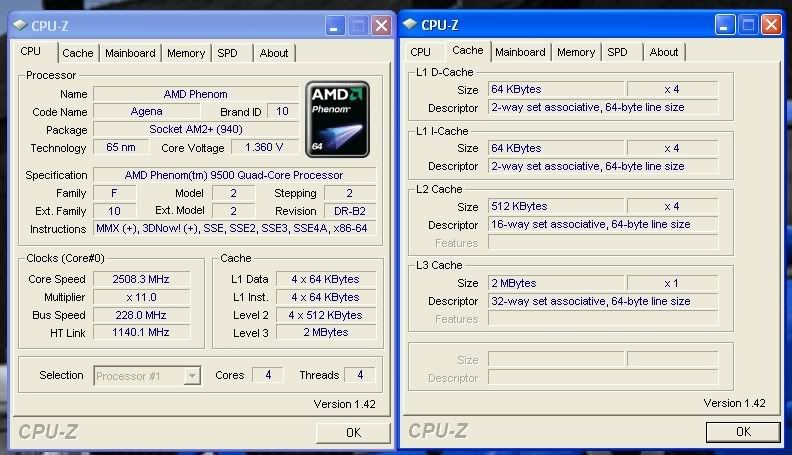The height and width of the screenshot is (455, 792).
Task: Minimize the right CPU-Z window
Action: pos(725,25)
